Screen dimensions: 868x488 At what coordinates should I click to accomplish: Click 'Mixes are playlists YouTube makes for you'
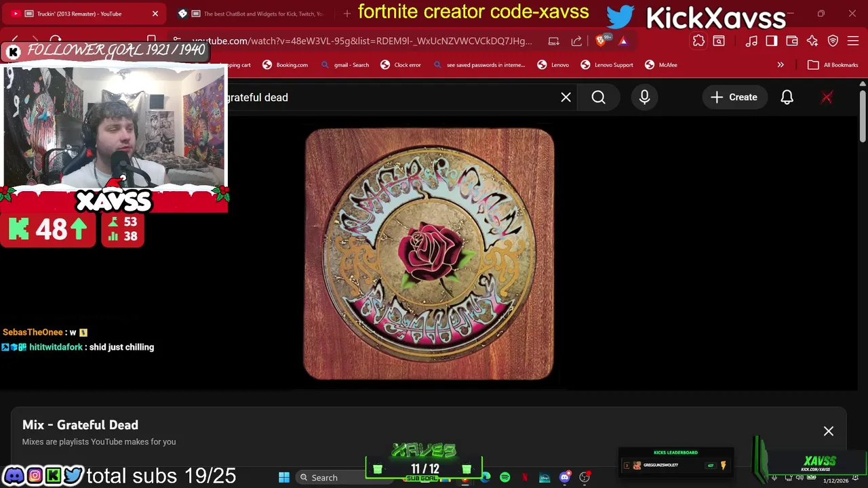[99, 442]
